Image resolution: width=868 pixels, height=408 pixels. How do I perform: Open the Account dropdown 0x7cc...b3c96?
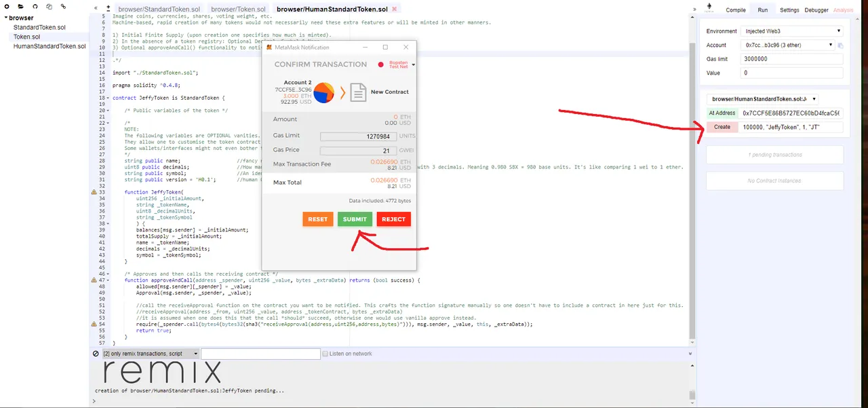789,45
